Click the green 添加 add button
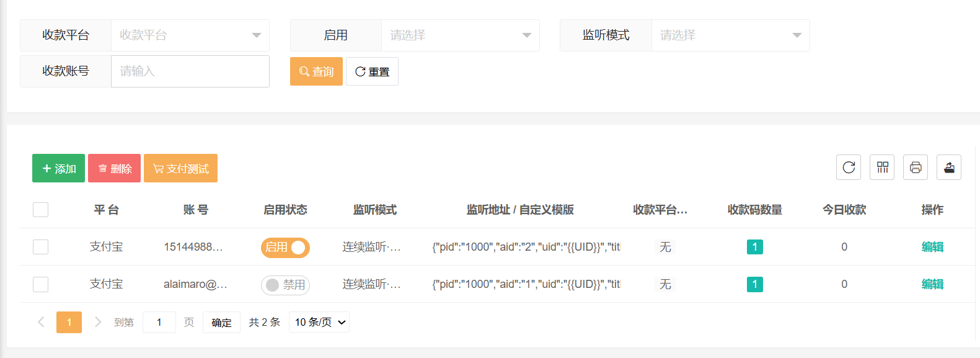The width and height of the screenshot is (980, 358). coord(58,168)
